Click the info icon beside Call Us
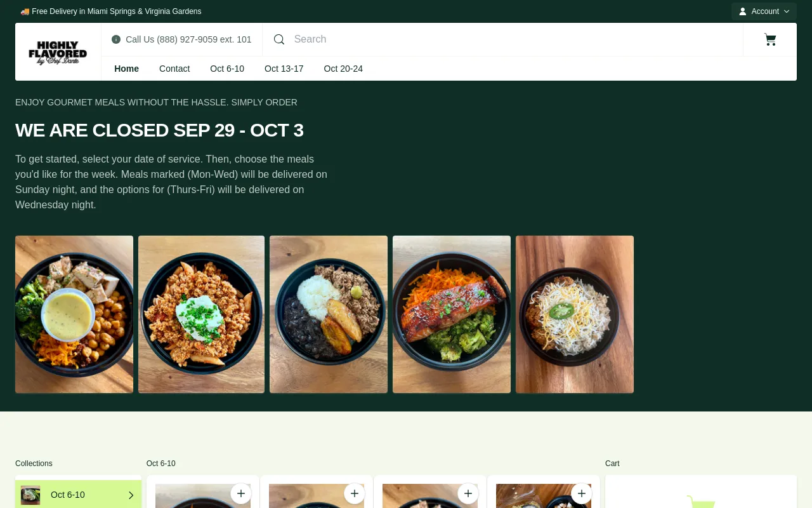Screen dimensions: 812x508 [116, 39]
